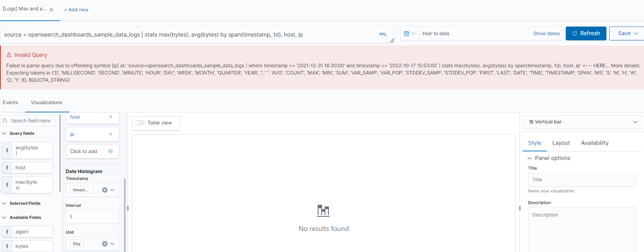Switch to the Events tab
The height and width of the screenshot is (252, 644).
10,102
